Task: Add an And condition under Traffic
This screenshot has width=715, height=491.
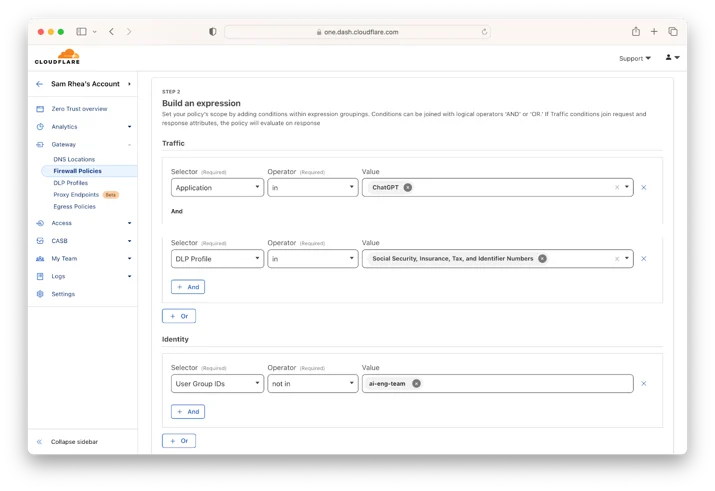Action: click(188, 287)
